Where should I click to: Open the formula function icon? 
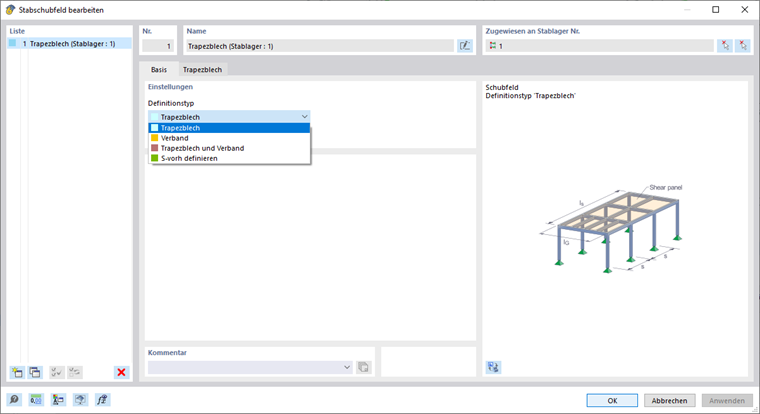pos(102,399)
